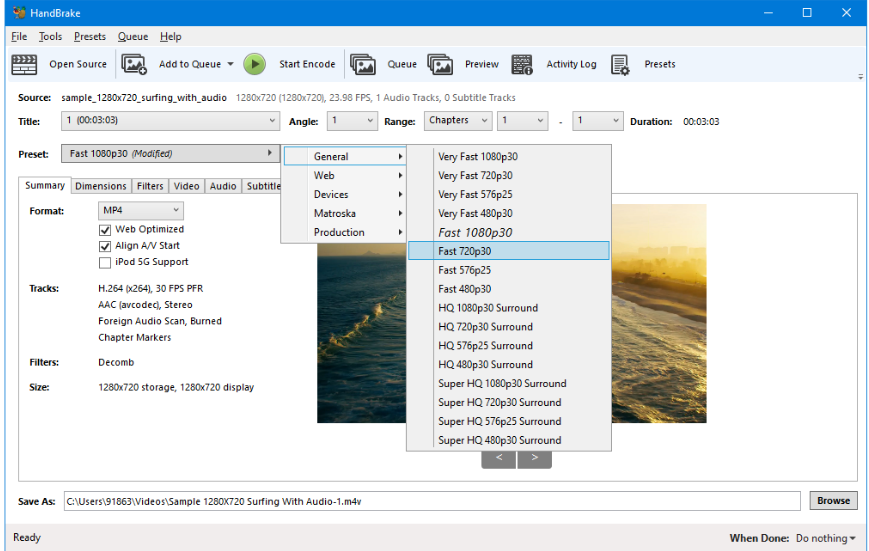The width and height of the screenshot is (869, 551).
Task: Click the Preview icon
Action: pyautogui.click(x=440, y=64)
